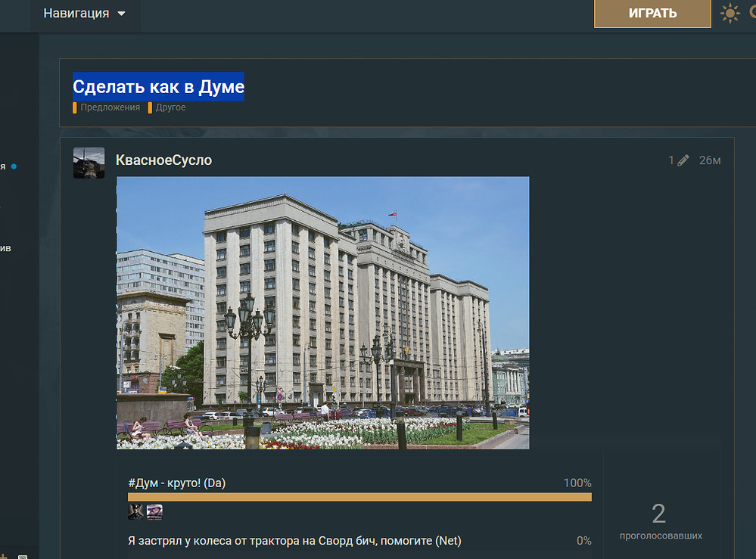Open the second voter avatar under the poll
Image resolution: width=756 pixels, height=559 pixels.
coord(154,512)
